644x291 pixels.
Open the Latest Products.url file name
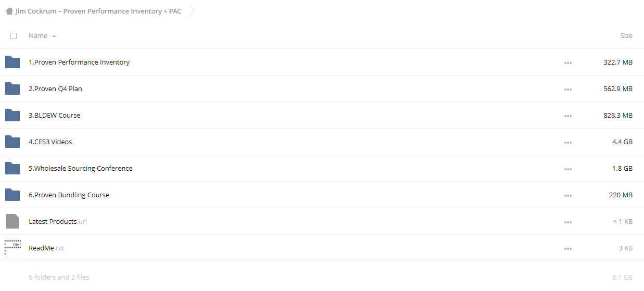point(58,221)
